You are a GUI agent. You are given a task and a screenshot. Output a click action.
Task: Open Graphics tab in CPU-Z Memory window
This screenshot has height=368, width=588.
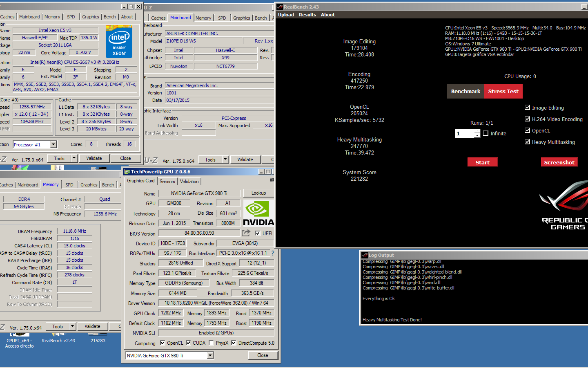(x=89, y=185)
